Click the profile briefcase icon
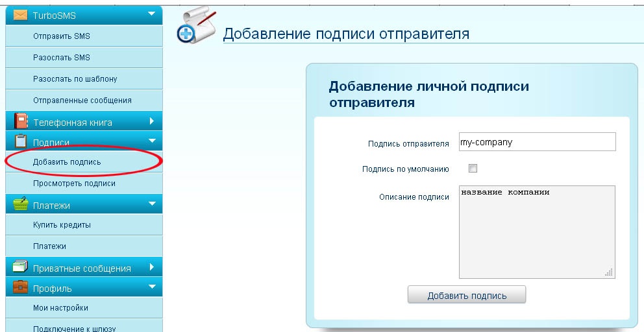Viewport: 644px width, 332px height. click(21, 287)
